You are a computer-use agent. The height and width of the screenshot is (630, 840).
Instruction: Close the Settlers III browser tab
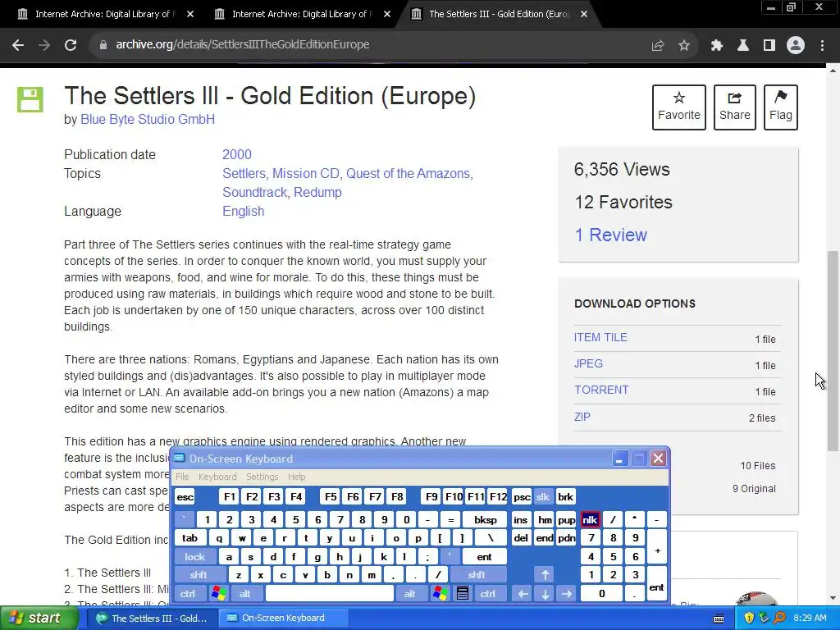tap(584, 14)
